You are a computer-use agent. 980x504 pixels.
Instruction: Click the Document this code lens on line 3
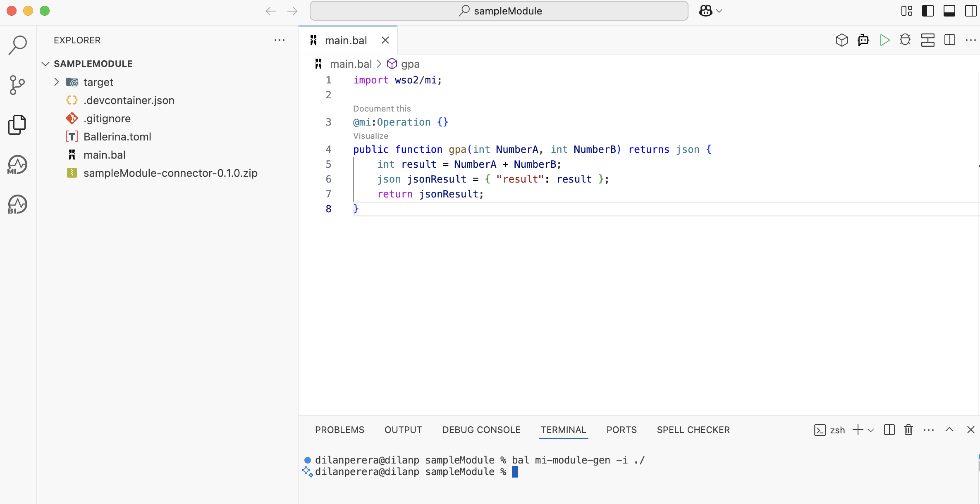click(382, 108)
